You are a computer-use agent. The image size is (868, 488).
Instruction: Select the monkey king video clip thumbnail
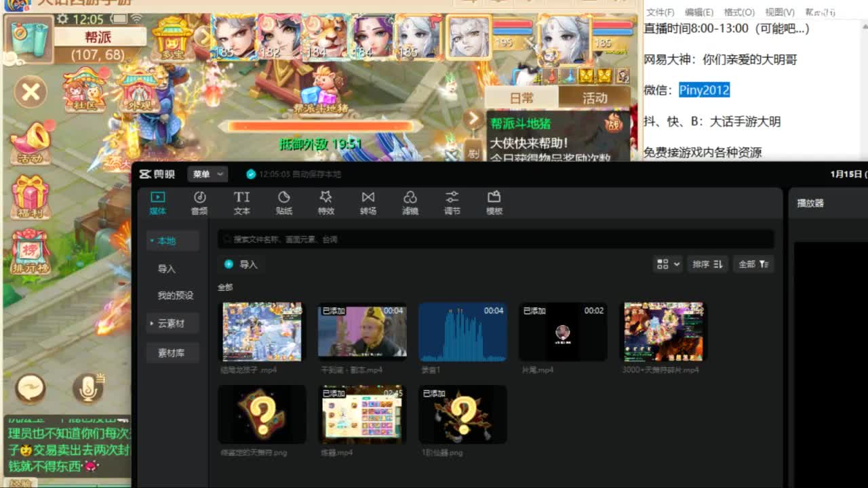pyautogui.click(x=362, y=331)
